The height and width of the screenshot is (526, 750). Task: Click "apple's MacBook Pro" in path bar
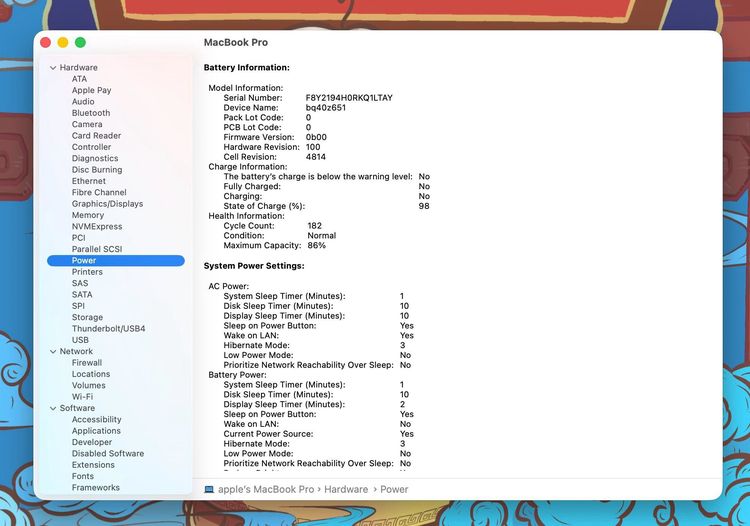266,490
